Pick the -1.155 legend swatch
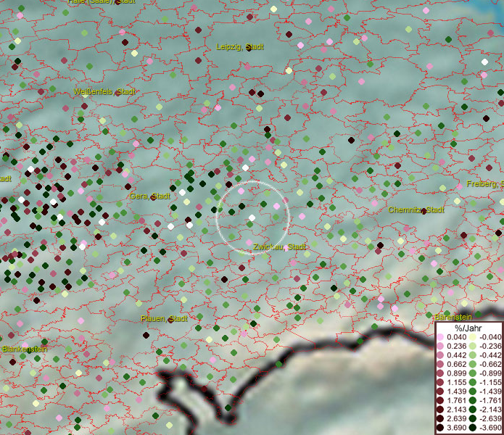Image resolution: width=504 pixels, height=435 pixels. [x=473, y=382]
